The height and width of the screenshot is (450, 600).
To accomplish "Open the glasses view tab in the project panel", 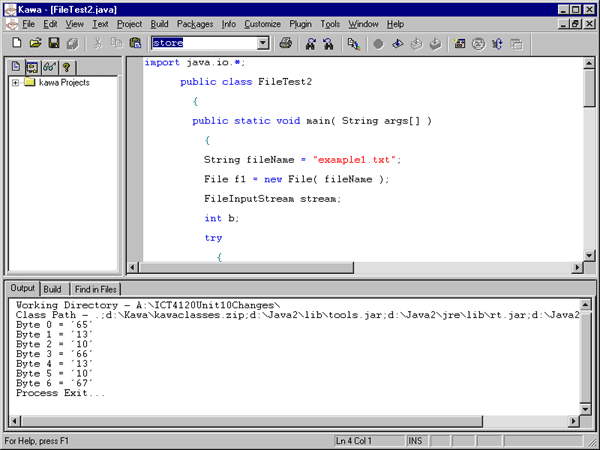I will click(49, 68).
